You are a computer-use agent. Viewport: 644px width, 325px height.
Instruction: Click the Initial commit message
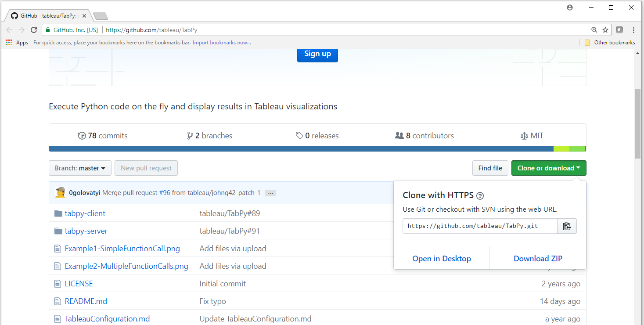tap(223, 284)
